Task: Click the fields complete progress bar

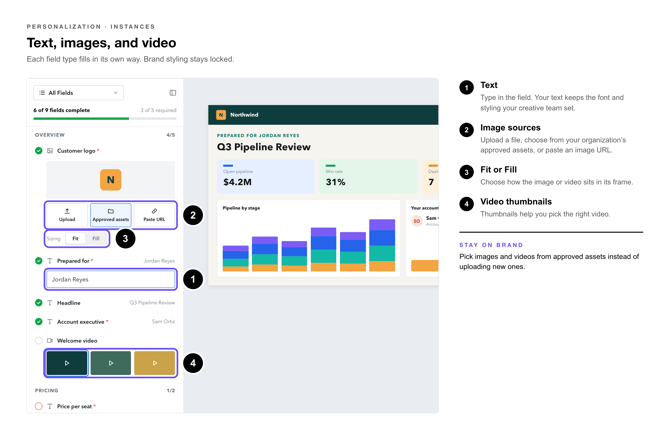Action: pos(105,118)
